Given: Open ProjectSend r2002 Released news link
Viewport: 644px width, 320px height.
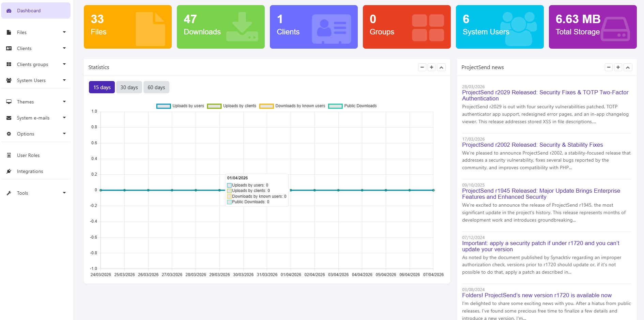Looking at the screenshot, I should point(533,145).
